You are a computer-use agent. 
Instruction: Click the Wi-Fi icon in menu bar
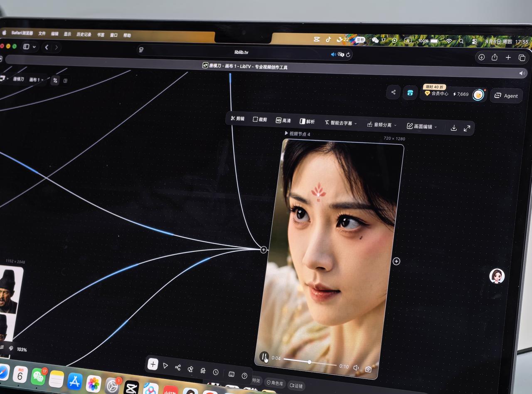pos(449,41)
